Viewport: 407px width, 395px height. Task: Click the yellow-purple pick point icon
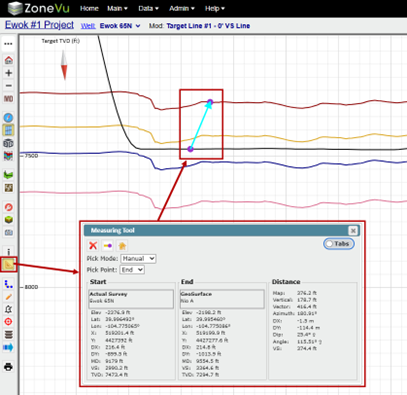[x=107, y=246]
